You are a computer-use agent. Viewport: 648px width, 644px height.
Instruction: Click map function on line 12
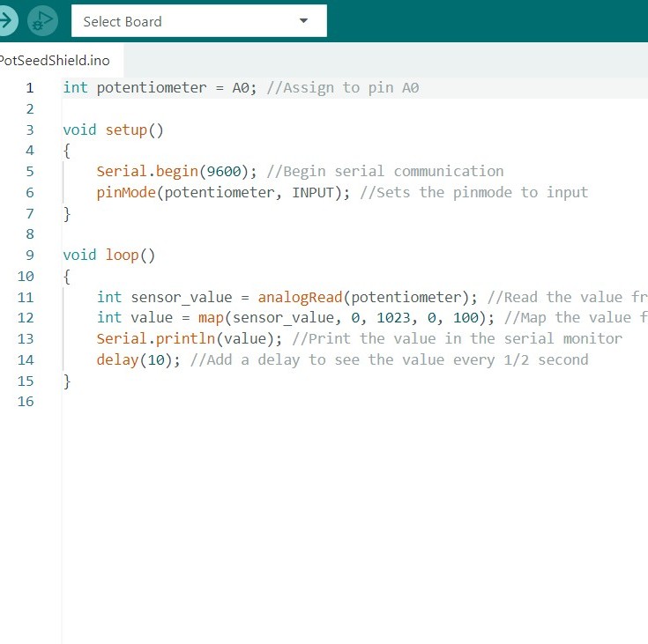click(211, 318)
